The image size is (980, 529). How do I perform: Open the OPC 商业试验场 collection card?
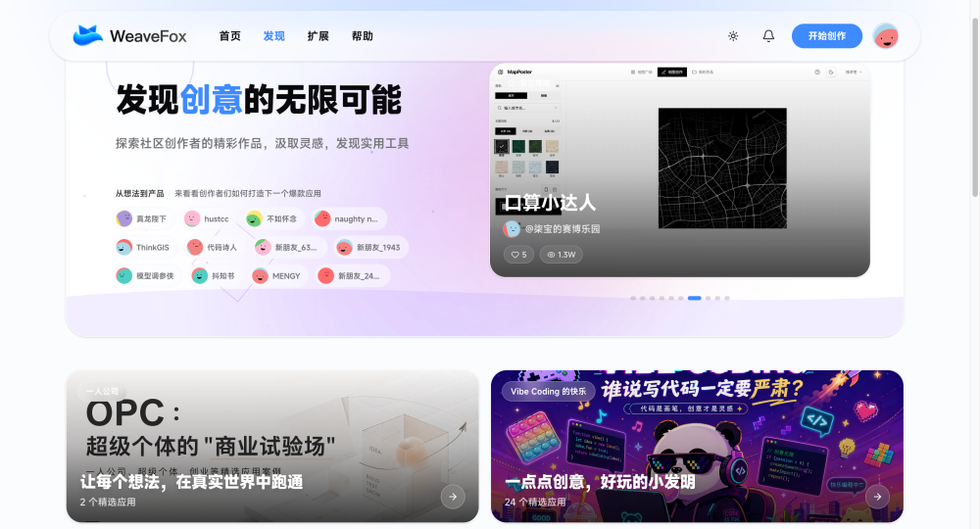[x=272, y=446]
